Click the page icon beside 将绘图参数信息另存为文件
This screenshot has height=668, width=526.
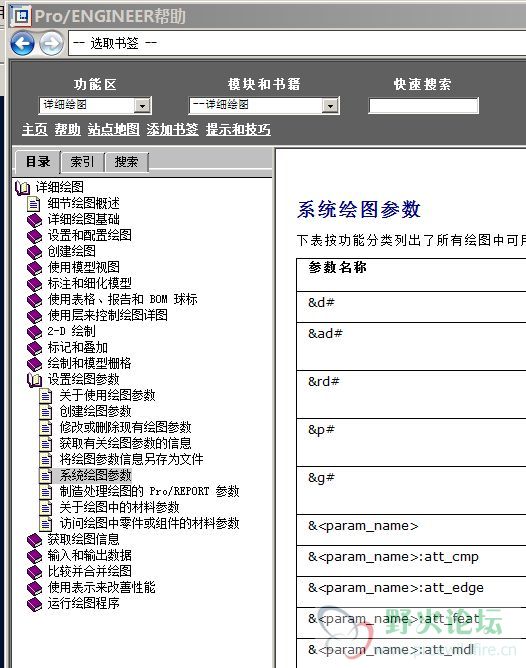tap(46, 460)
